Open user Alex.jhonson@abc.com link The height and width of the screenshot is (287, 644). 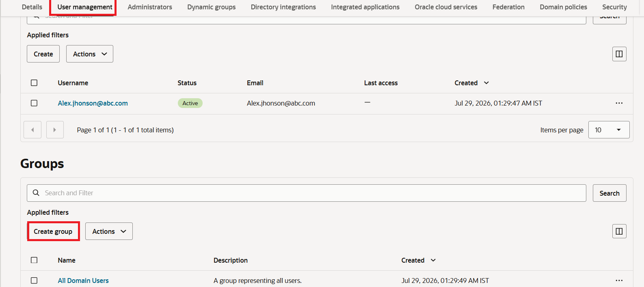93,103
